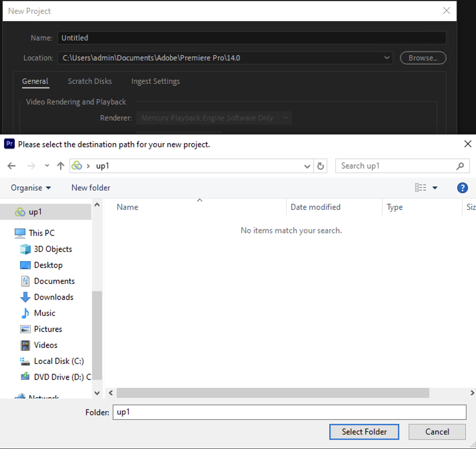
Task: Expand the address bar path chevron
Action: coord(88,166)
